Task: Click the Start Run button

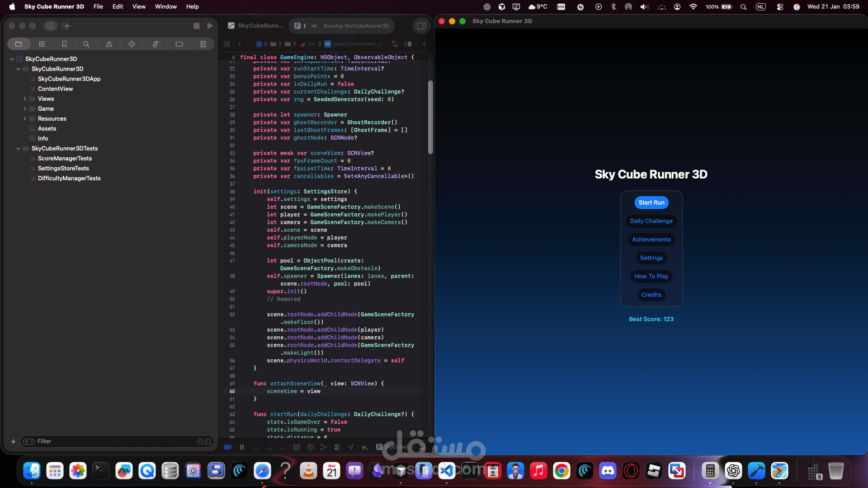Action: [651, 202]
